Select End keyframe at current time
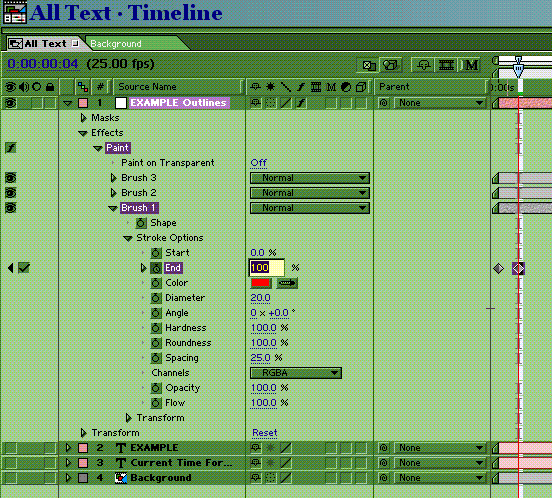 pyautogui.click(x=518, y=269)
